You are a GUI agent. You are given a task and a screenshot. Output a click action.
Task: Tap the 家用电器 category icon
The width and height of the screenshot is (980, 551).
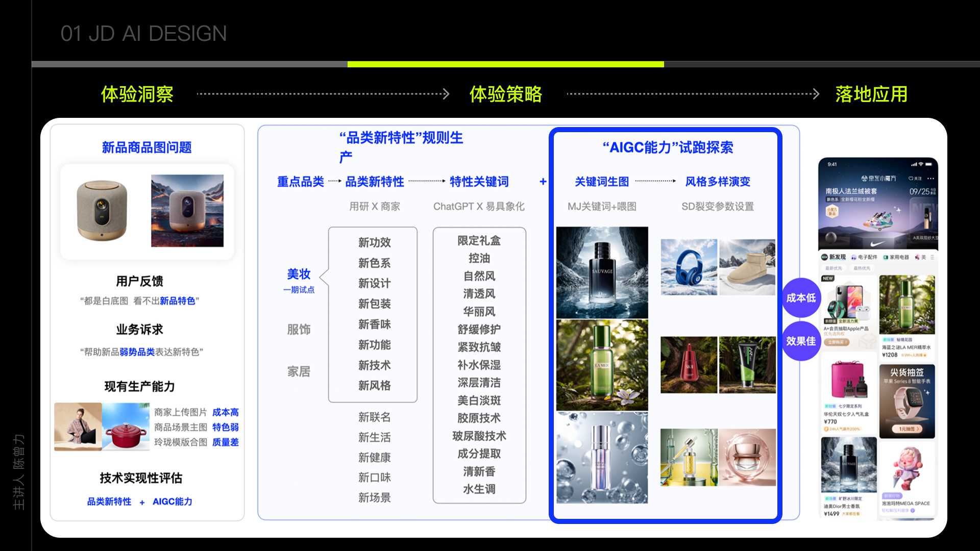click(x=886, y=257)
